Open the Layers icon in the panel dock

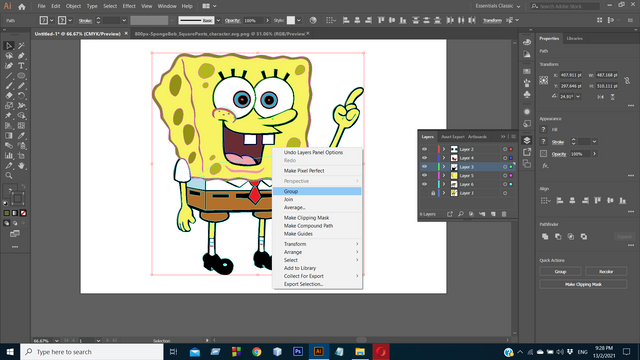tap(527, 141)
